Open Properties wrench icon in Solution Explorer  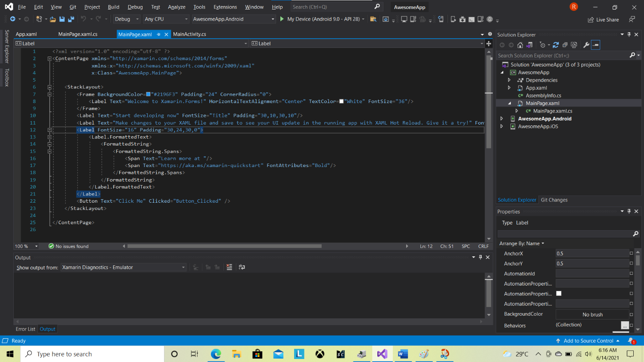click(586, 45)
